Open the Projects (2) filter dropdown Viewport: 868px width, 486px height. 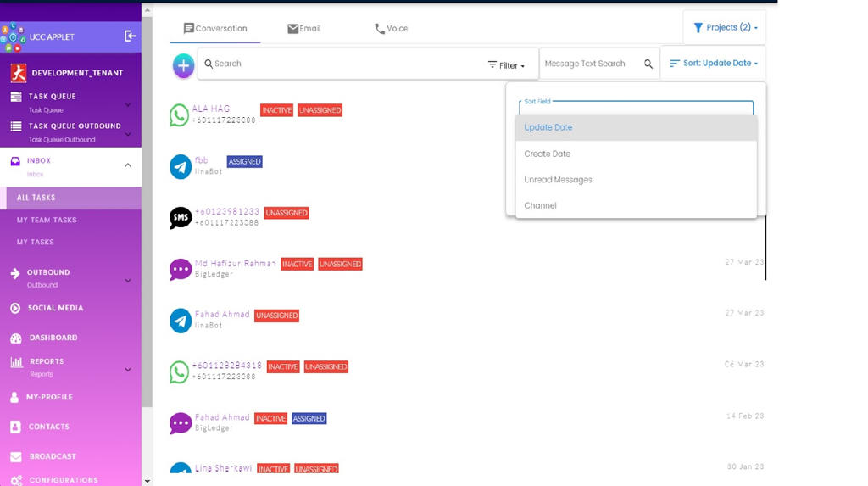click(725, 28)
